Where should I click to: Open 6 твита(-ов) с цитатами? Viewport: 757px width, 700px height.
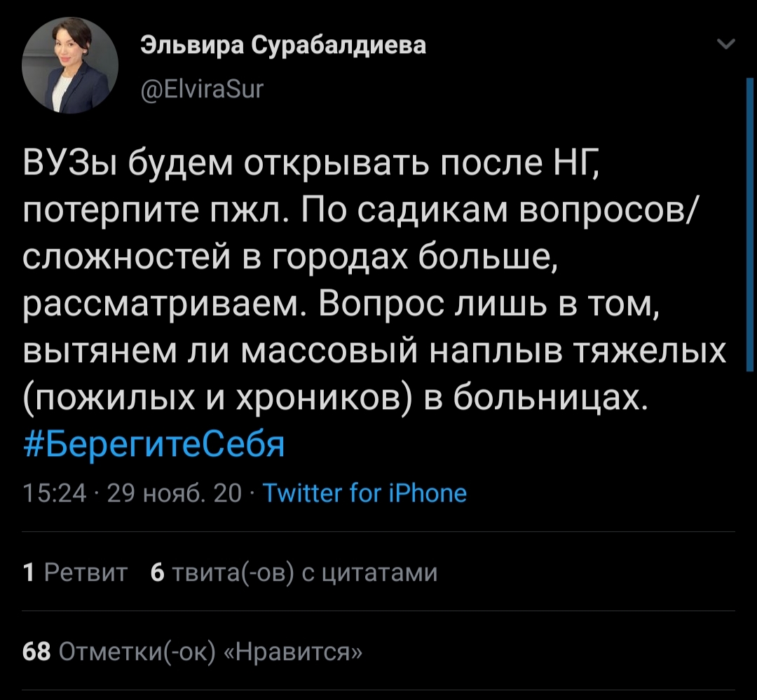[x=294, y=572]
